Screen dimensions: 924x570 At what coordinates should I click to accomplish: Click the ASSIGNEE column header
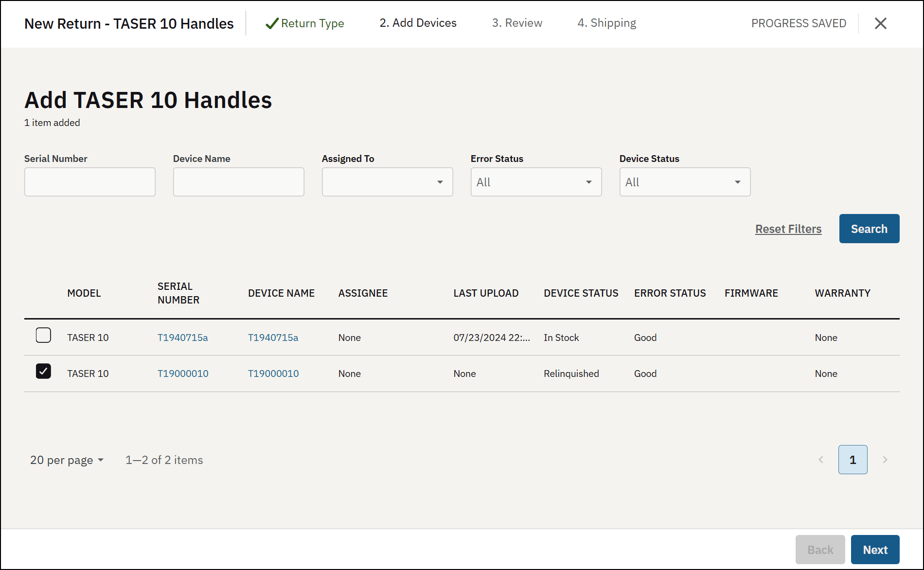363,293
